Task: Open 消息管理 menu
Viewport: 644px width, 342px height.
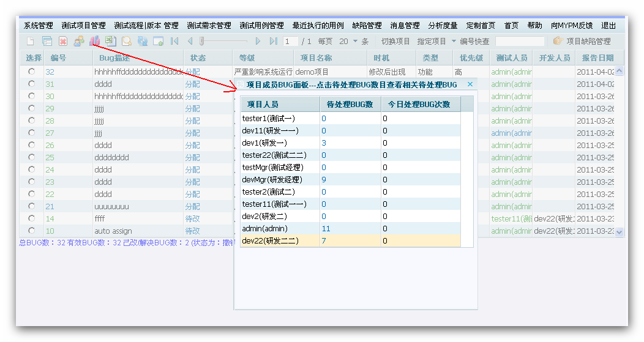Action: point(405,26)
